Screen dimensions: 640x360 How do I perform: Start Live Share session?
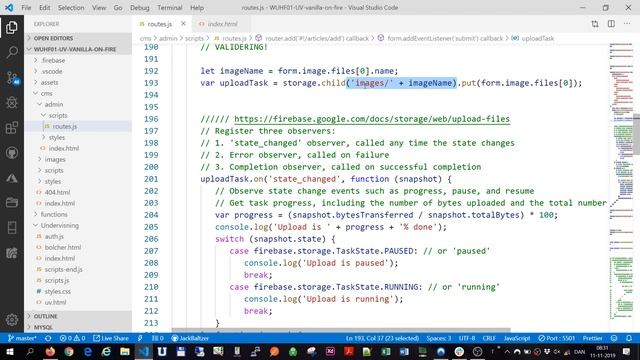(111, 338)
